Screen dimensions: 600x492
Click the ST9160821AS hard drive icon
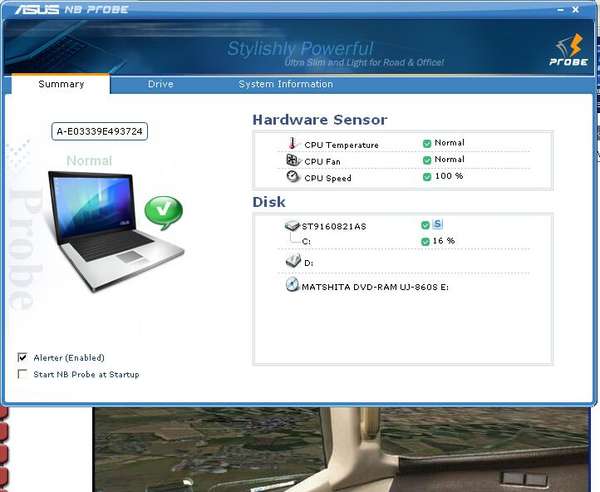(x=292, y=226)
